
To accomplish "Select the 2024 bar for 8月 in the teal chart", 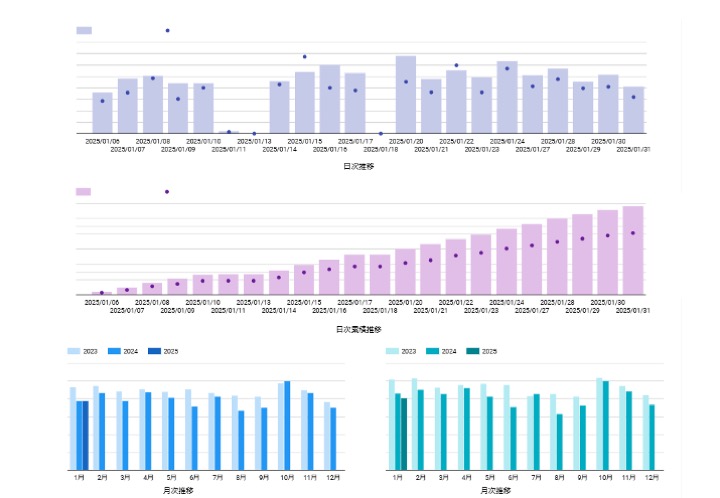I will pyautogui.click(x=560, y=441).
